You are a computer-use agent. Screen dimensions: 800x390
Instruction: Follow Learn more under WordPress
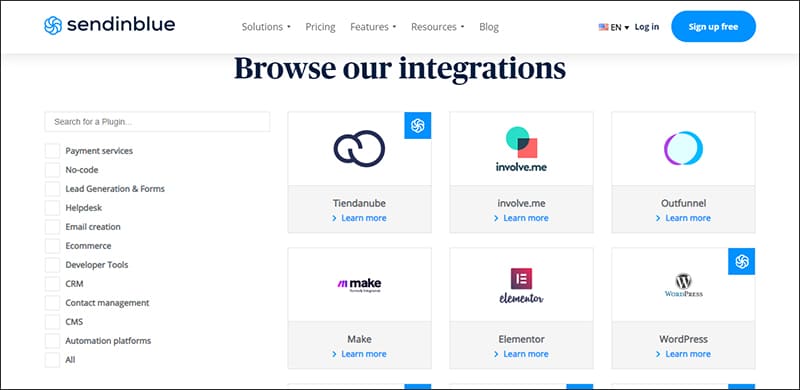click(x=683, y=354)
